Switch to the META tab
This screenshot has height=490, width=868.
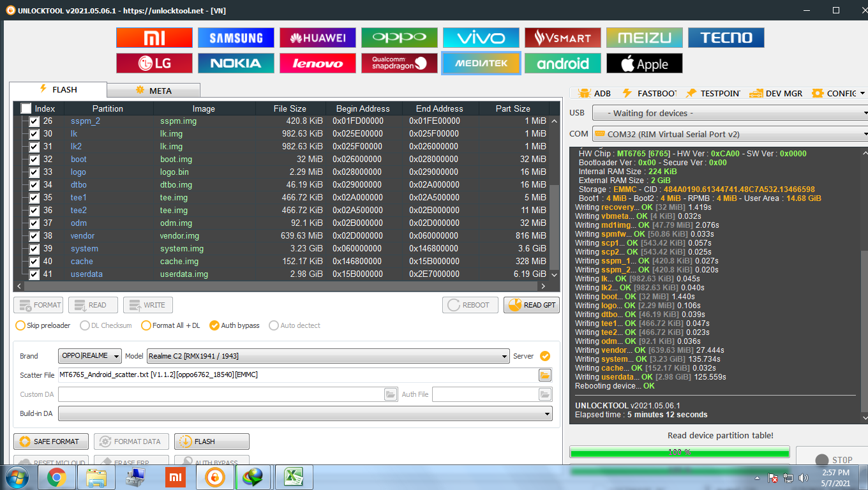click(x=153, y=91)
